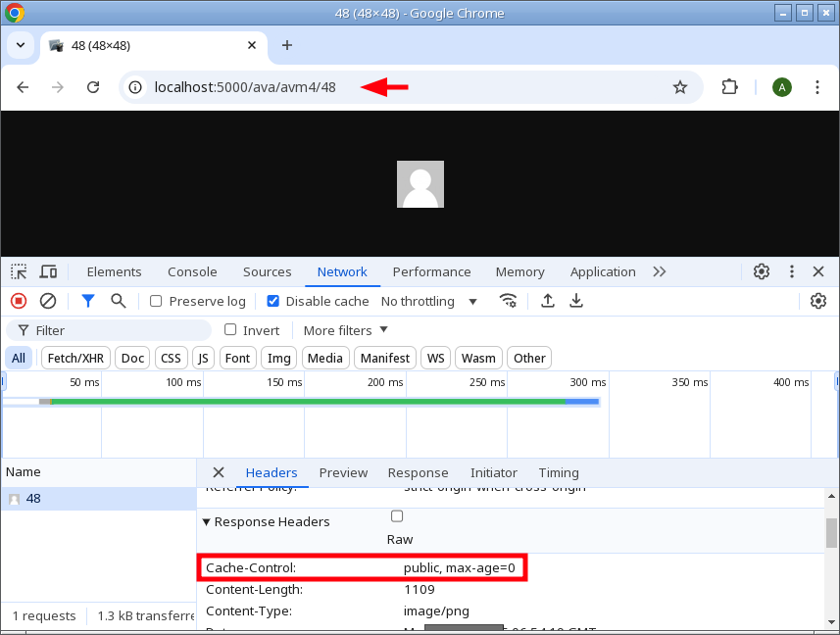This screenshot has height=635, width=840.
Task: Click the browser back arrow
Action: pos(23,87)
